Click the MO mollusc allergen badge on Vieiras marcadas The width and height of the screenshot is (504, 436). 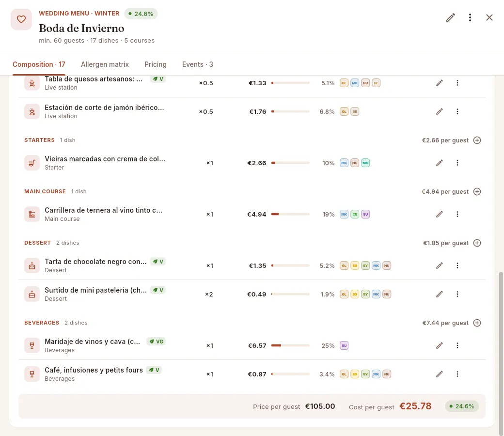coord(365,163)
